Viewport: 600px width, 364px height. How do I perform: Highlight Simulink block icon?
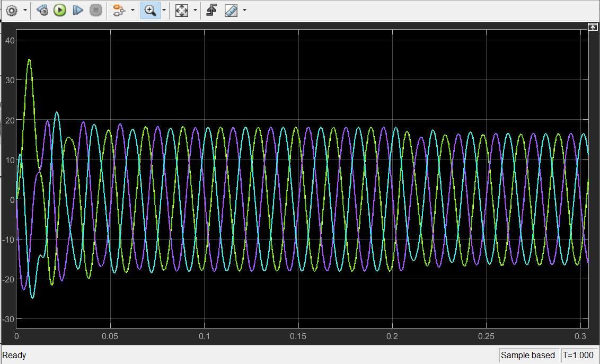[x=119, y=10]
